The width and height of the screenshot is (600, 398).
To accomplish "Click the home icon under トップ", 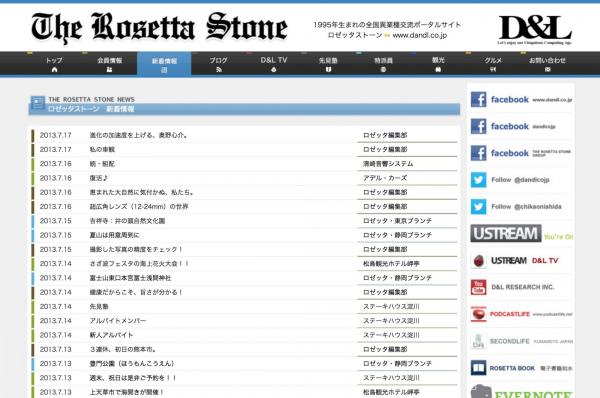I will pos(54,70).
